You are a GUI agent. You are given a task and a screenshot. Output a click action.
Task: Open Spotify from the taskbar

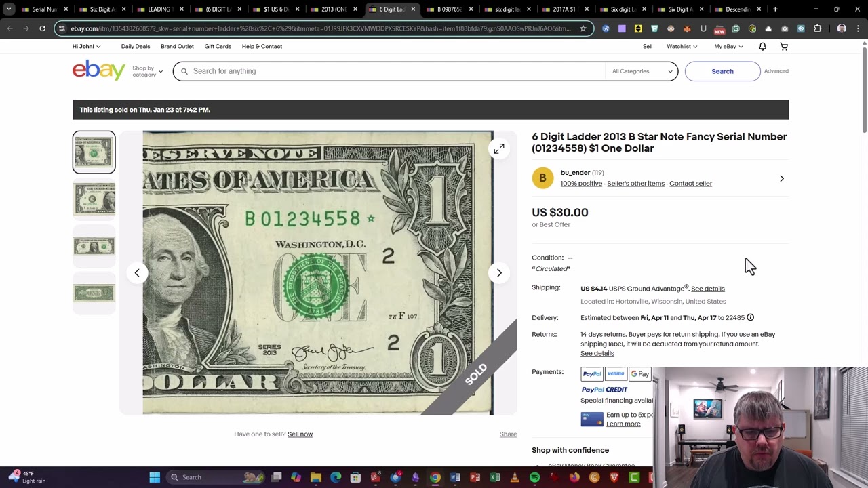(535, 477)
